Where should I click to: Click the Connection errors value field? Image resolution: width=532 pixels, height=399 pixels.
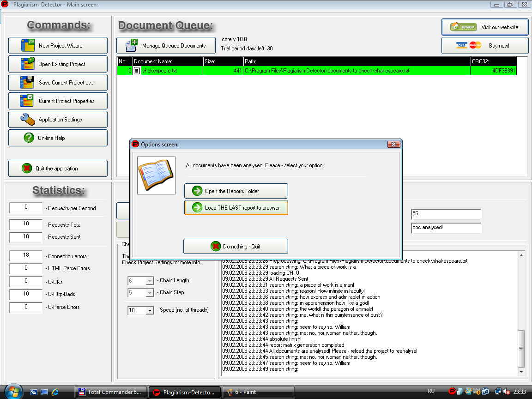click(26, 256)
